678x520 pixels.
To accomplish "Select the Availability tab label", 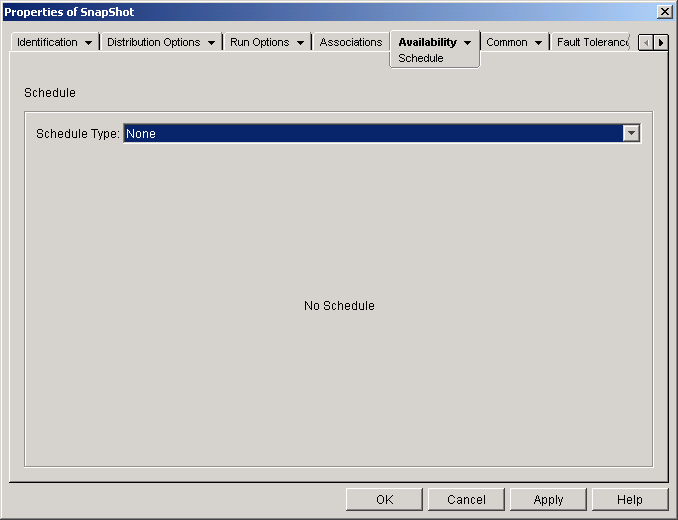I will [427, 42].
